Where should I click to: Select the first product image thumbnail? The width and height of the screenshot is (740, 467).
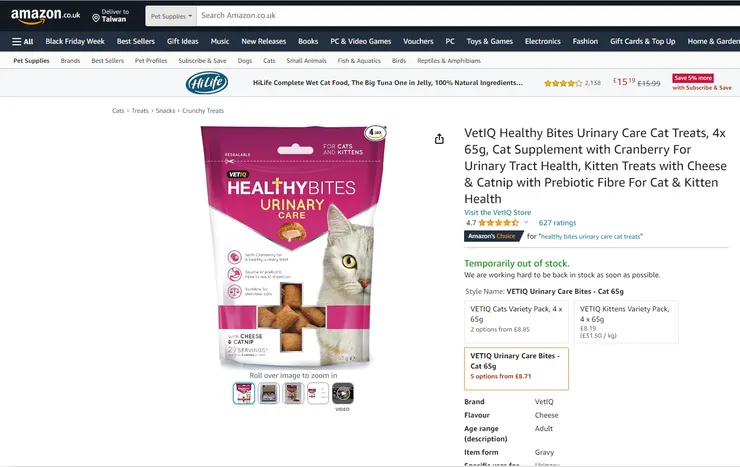pyautogui.click(x=244, y=393)
